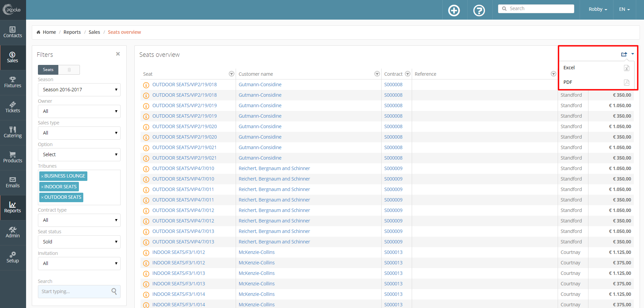This screenshot has height=308, width=644.
Task: Open the Owner dropdown
Action: 79,111
